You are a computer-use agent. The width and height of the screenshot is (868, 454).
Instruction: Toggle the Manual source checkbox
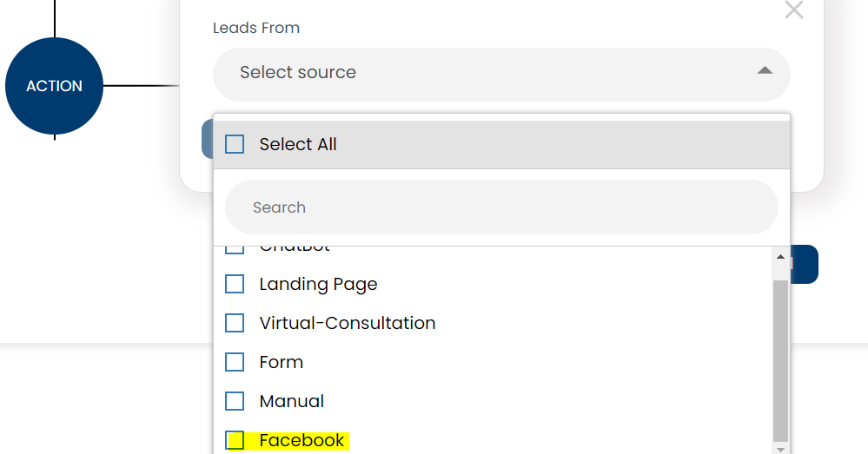coord(235,401)
